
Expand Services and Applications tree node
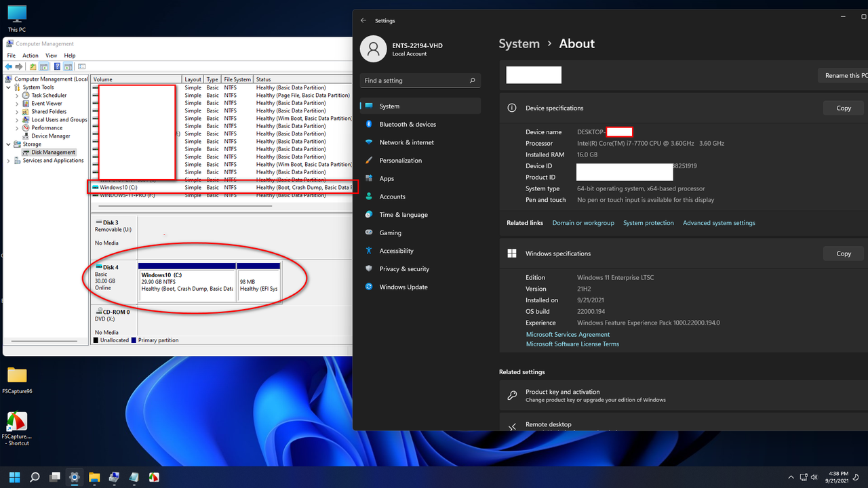pos(9,161)
